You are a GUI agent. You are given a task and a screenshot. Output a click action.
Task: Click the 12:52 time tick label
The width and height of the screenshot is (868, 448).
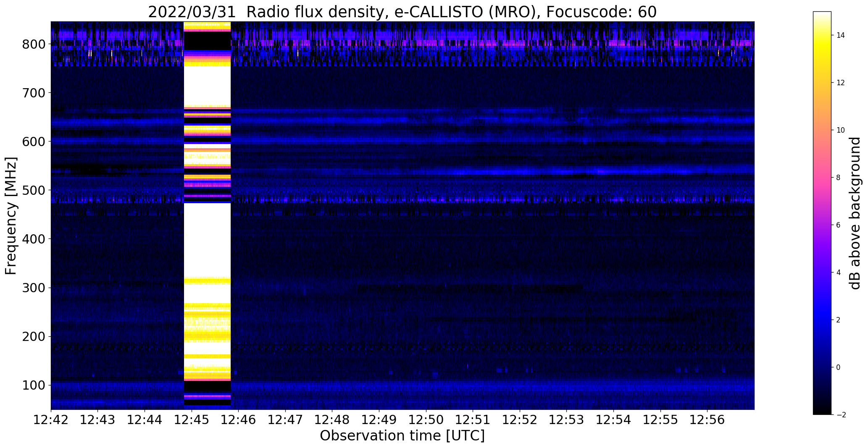tap(520, 419)
